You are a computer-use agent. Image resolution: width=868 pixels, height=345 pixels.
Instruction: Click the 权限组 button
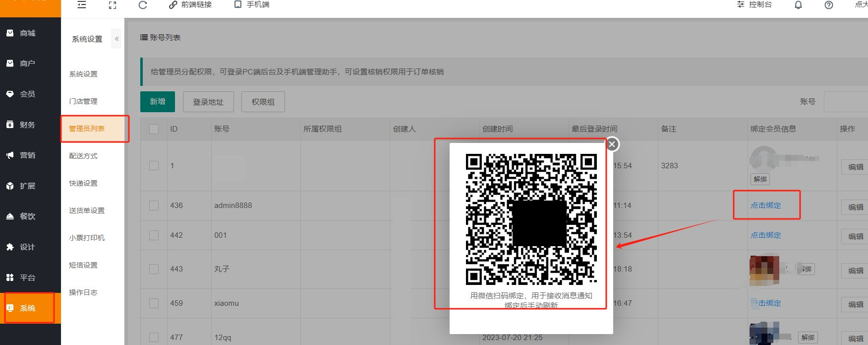click(263, 102)
